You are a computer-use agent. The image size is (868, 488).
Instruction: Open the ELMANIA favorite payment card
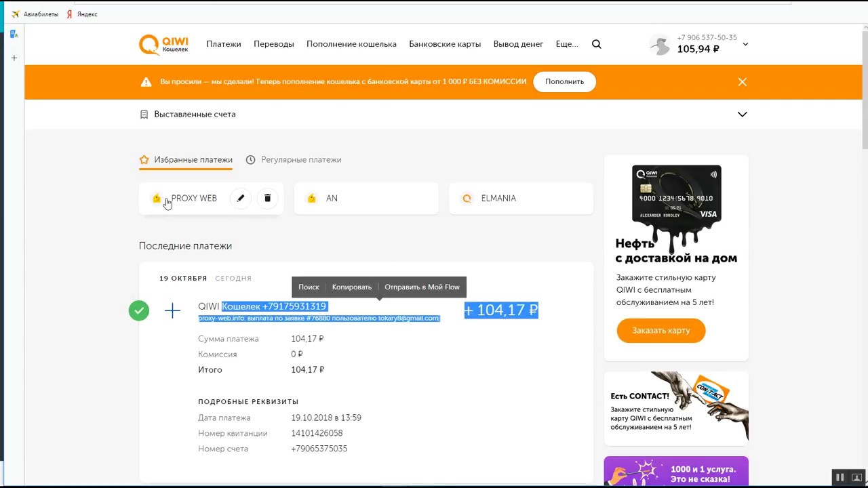click(x=521, y=198)
